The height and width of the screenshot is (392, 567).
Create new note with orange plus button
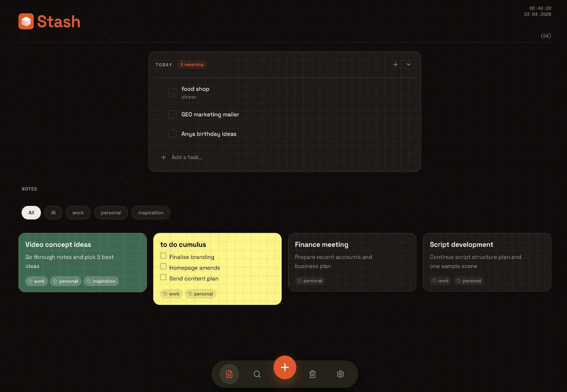(x=285, y=367)
